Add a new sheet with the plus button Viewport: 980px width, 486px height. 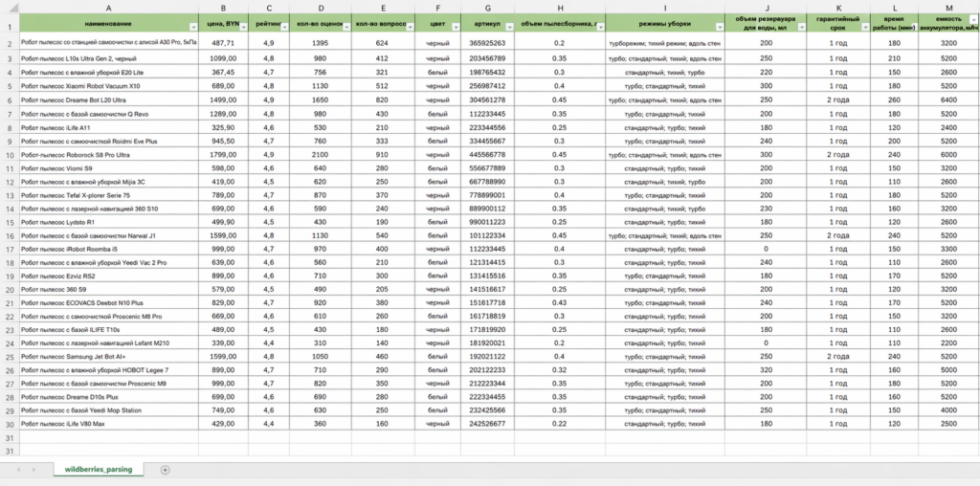(x=165, y=470)
